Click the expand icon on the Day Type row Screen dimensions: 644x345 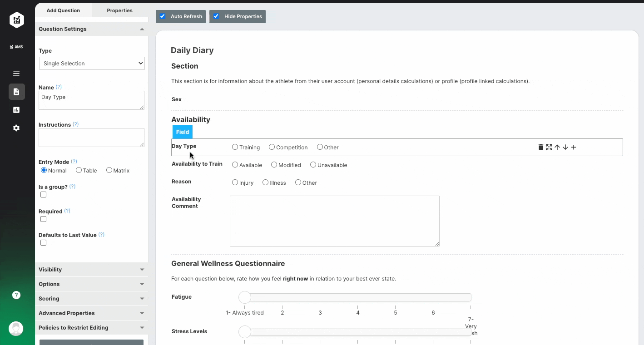(x=549, y=147)
